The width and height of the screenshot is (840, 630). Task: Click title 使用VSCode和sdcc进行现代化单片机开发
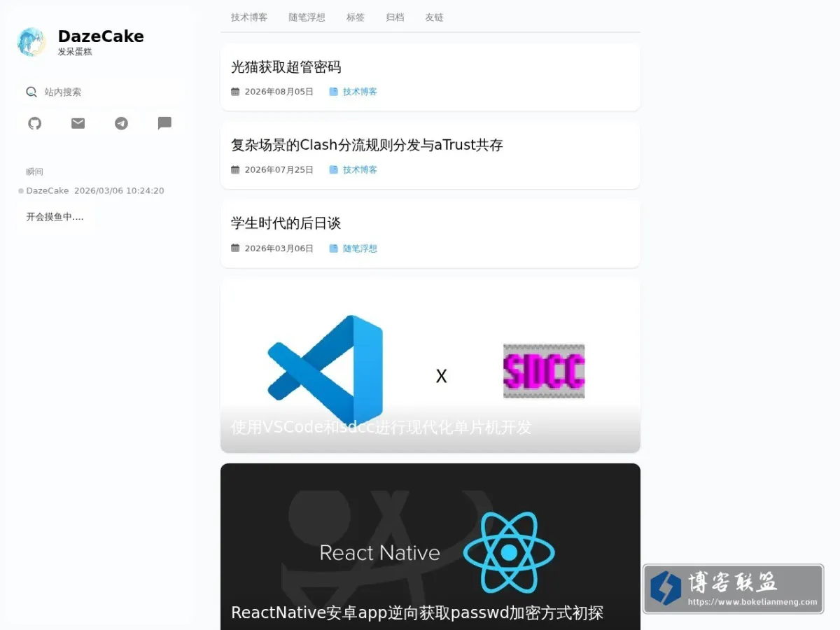(381, 427)
